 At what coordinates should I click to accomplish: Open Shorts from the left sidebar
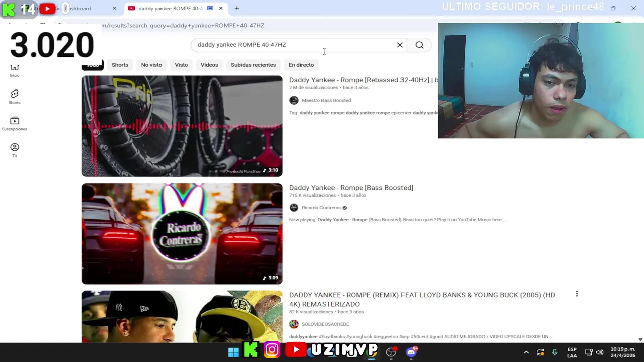point(14,97)
